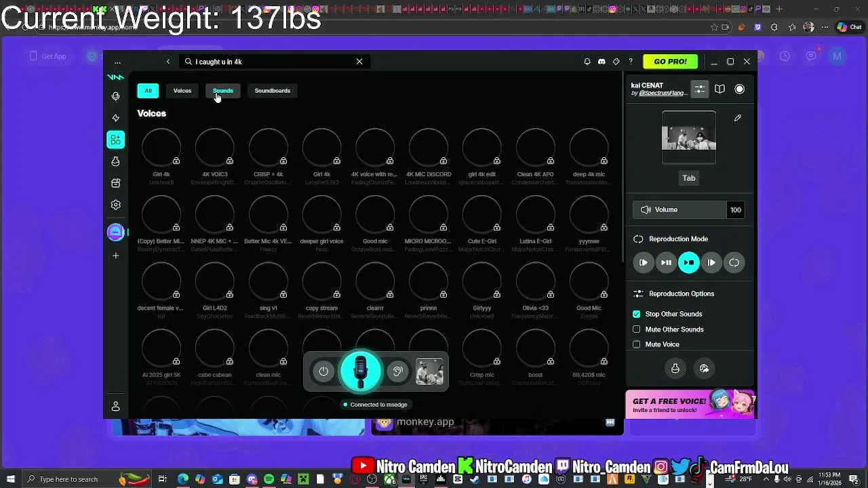Screen dimensions: 868x488
Task: Toggle the big cyan microphone button
Action: pos(361,371)
